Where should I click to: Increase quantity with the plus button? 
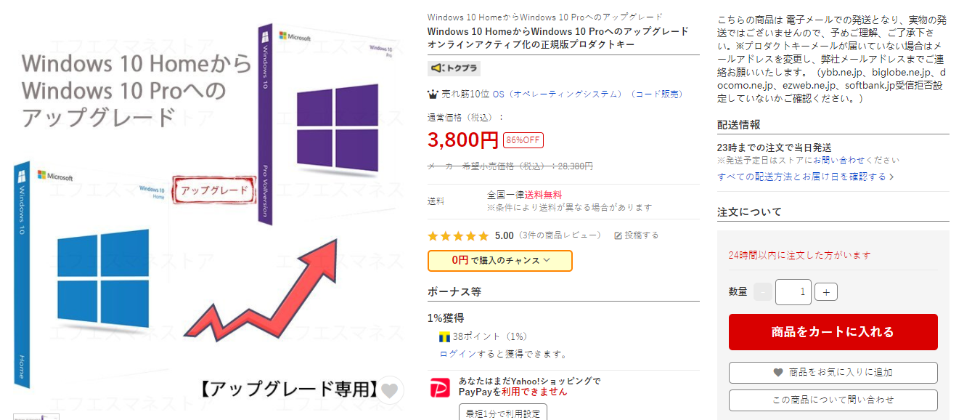point(826,292)
